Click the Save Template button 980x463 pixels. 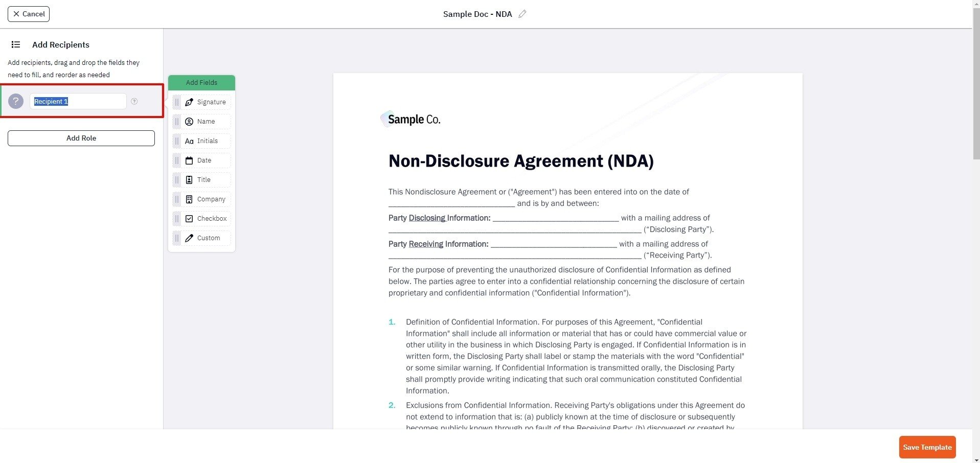tap(926, 447)
